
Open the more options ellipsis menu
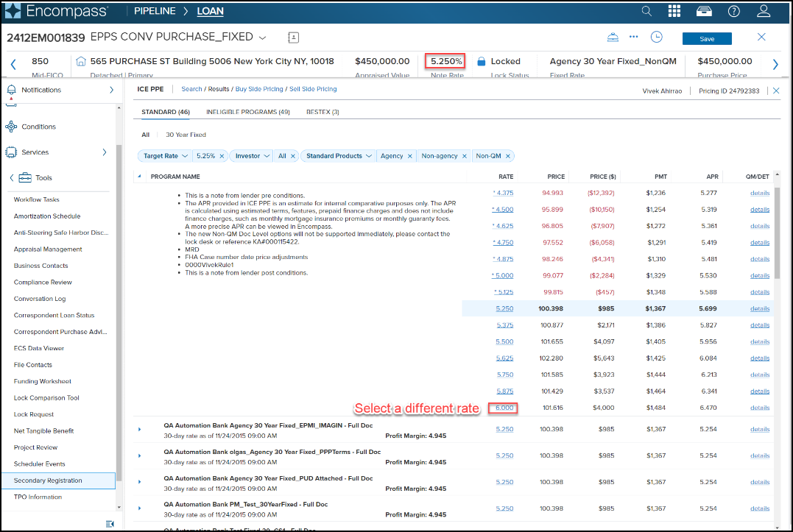point(634,37)
